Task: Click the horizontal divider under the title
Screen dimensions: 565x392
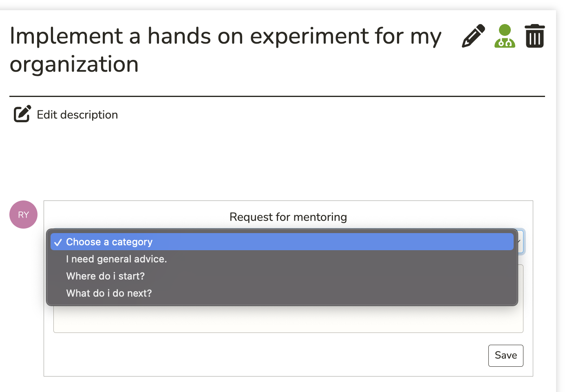Action: [277, 97]
